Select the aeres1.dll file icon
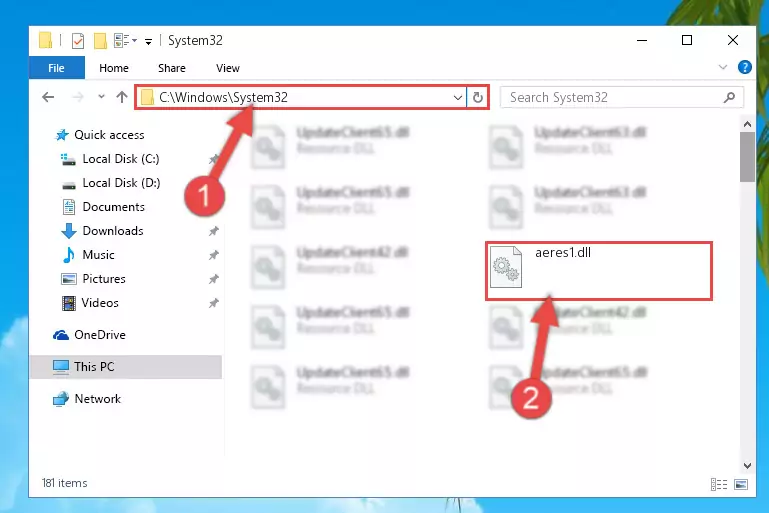This screenshot has width=769, height=513. [506, 267]
